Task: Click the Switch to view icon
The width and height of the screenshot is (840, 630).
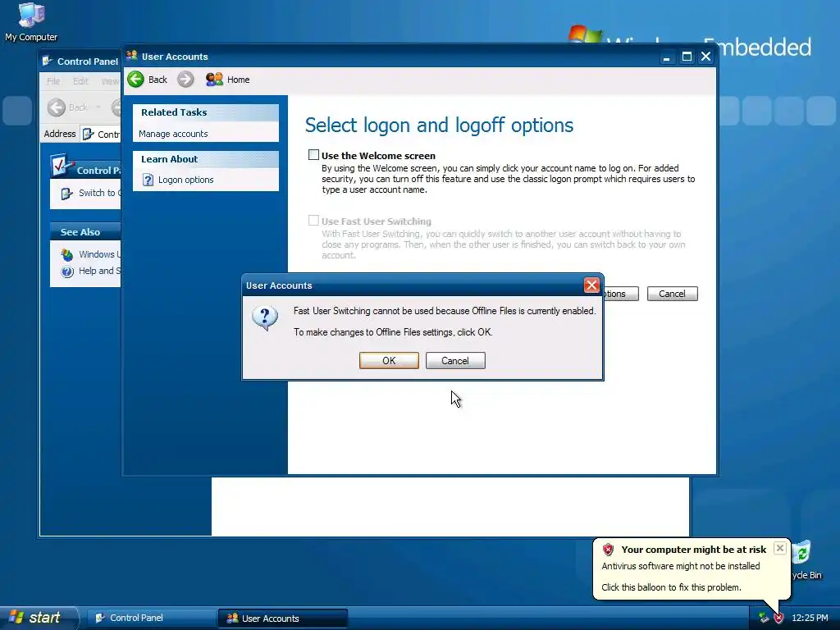Action: click(x=66, y=194)
